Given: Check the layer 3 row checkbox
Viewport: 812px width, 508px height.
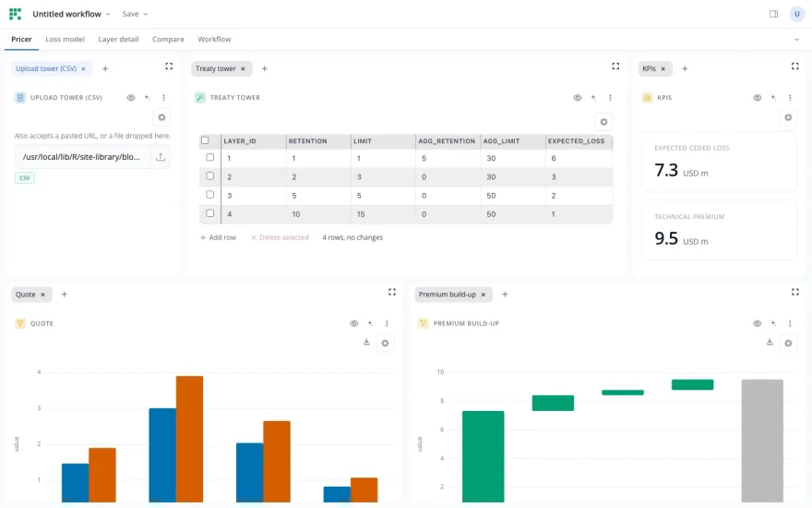Looking at the screenshot, I should [x=209, y=195].
